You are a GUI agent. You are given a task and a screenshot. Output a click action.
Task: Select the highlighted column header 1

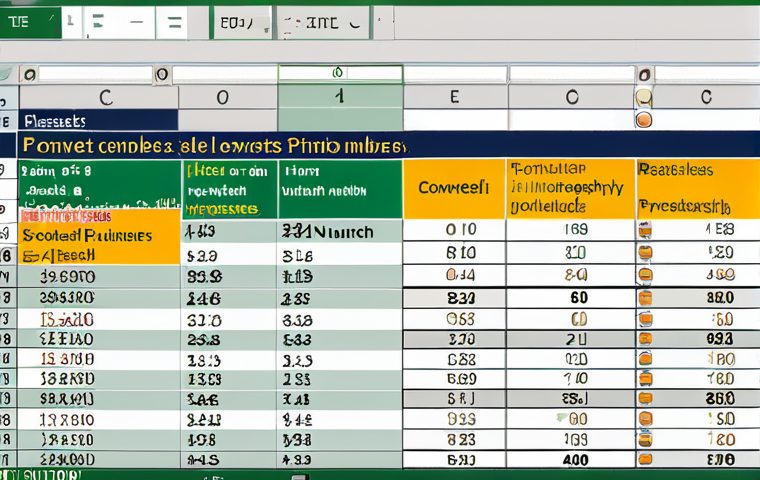point(340,96)
